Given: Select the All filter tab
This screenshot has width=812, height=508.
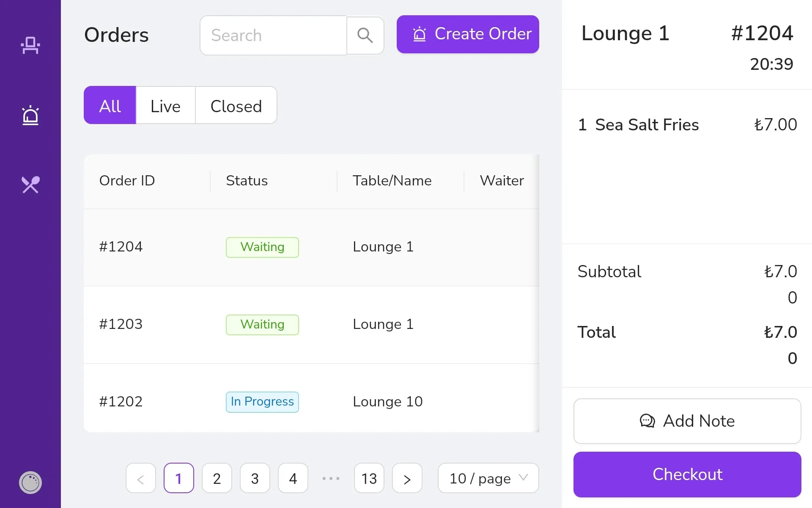Looking at the screenshot, I should (x=110, y=105).
